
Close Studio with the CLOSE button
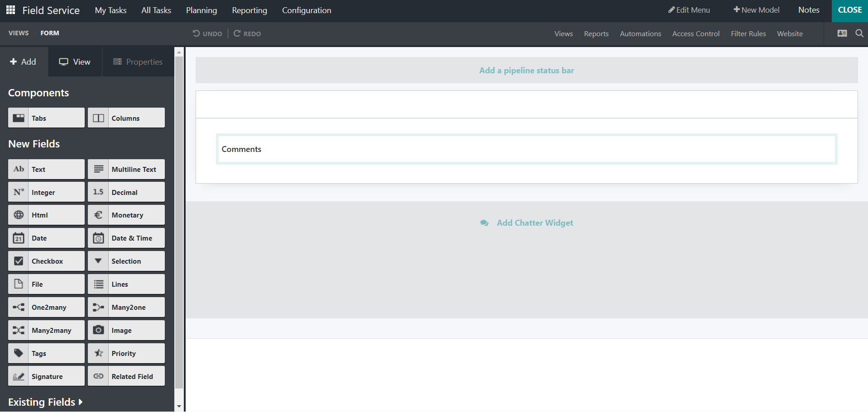tap(850, 10)
